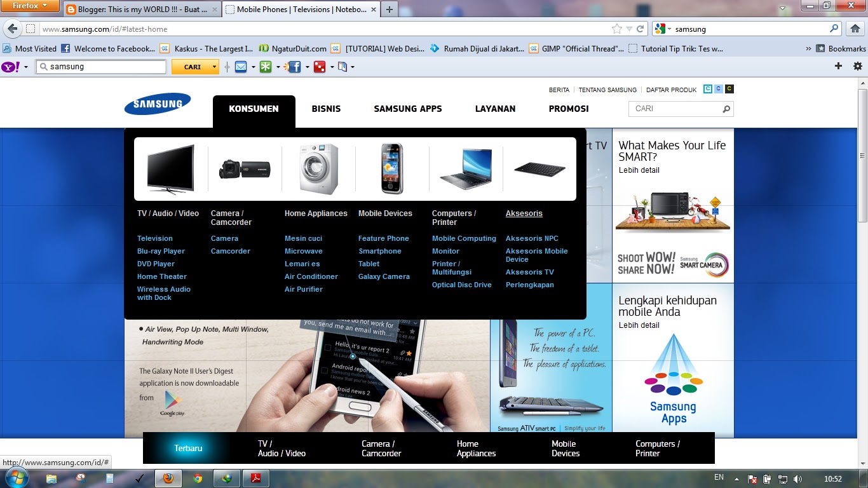Open the KONSUMEN menu
Screen dimensions: 868x488
254,109
